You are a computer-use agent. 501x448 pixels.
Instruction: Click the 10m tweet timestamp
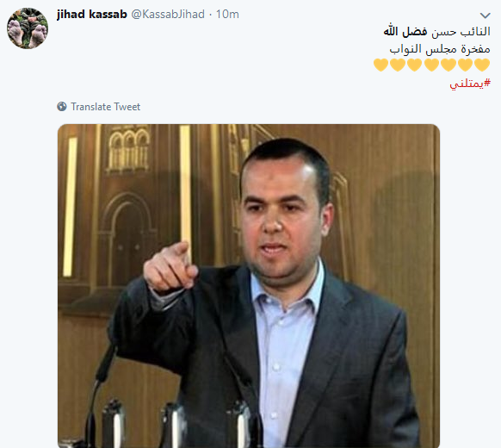point(227,15)
